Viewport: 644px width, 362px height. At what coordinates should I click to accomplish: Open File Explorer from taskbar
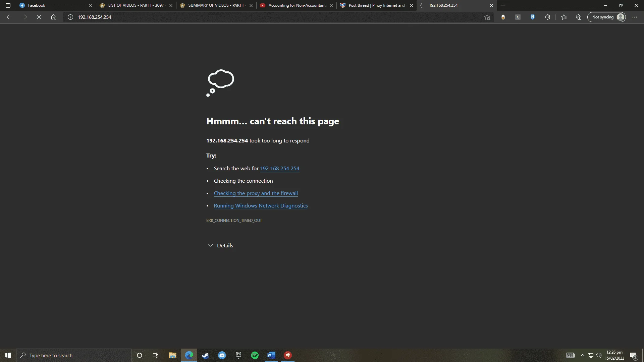(x=173, y=355)
